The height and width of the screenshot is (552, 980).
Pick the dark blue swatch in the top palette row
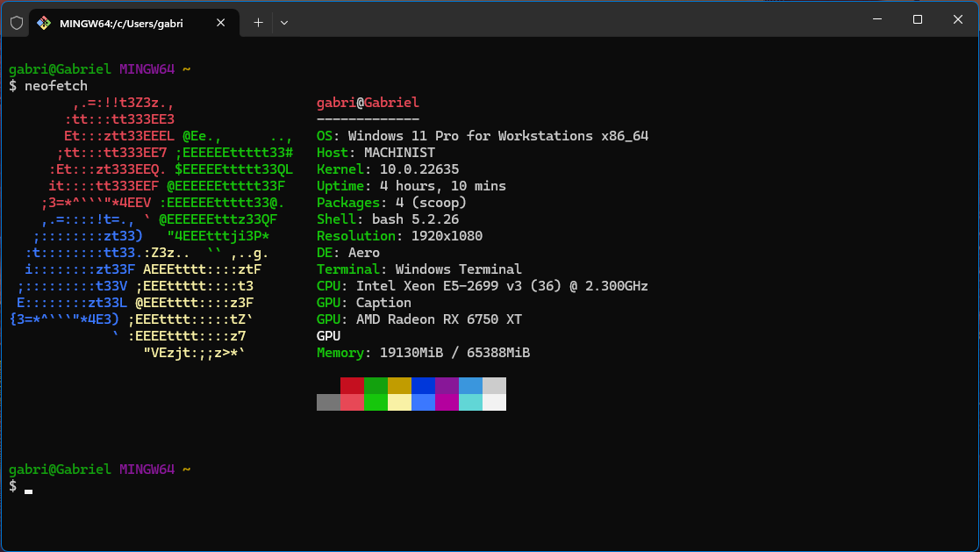pyautogui.click(x=423, y=386)
